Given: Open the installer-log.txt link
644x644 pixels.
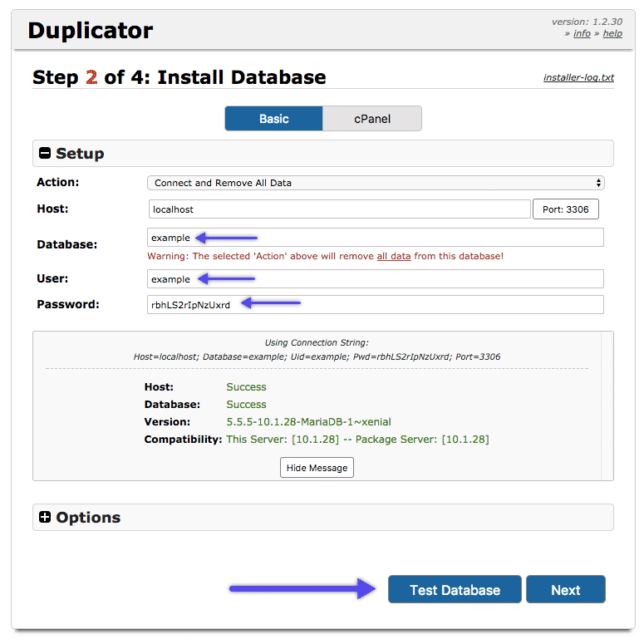Looking at the screenshot, I should 578,78.
